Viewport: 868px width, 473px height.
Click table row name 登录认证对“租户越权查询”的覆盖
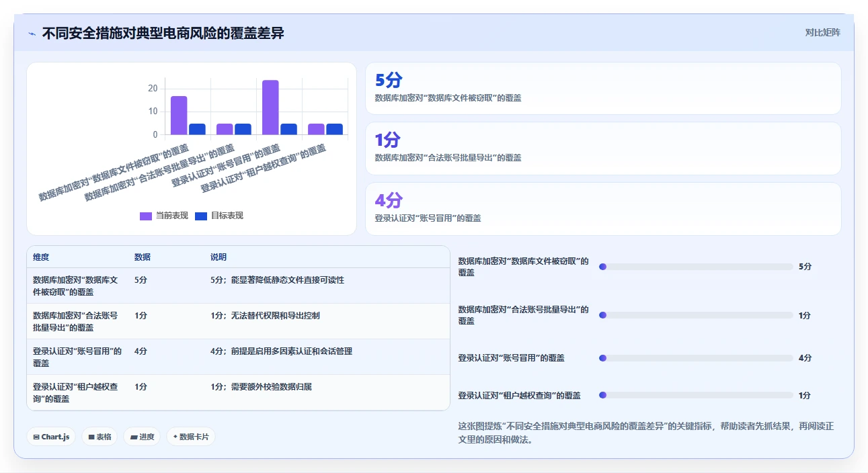(76, 392)
